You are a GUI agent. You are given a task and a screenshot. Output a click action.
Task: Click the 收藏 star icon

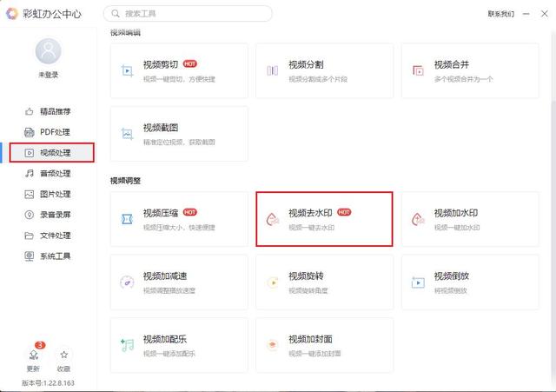click(x=63, y=355)
